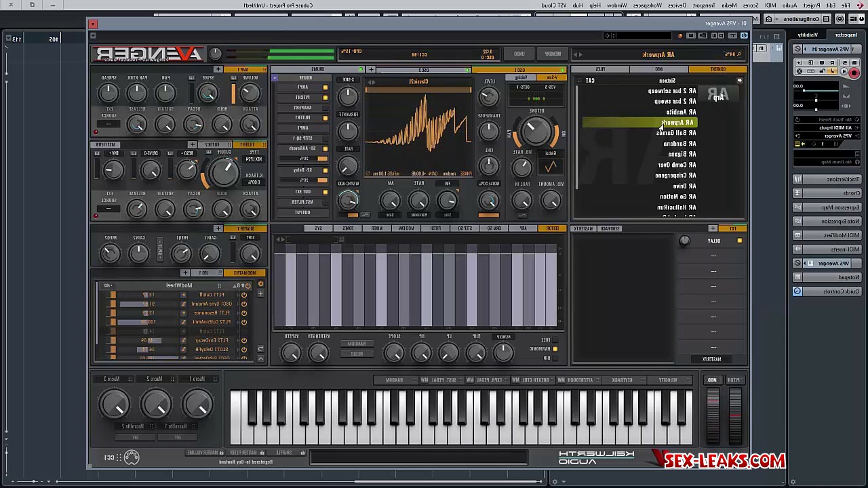Toggle the plugin window power button
The image size is (868, 488).
(744, 36)
